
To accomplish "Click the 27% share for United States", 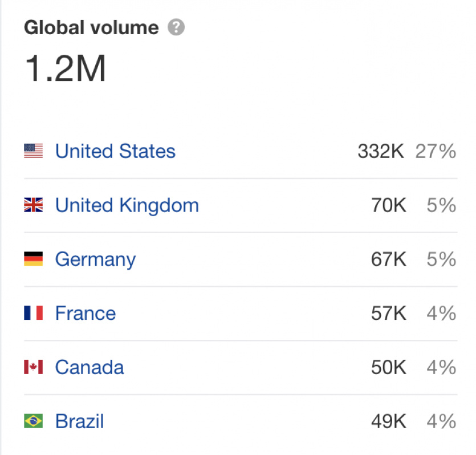I will point(436,151).
